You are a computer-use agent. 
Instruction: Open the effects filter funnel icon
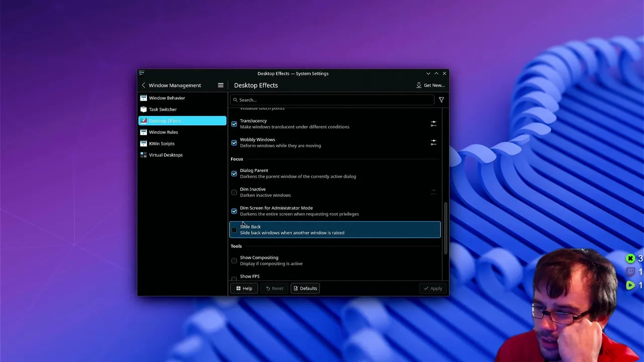pos(441,100)
